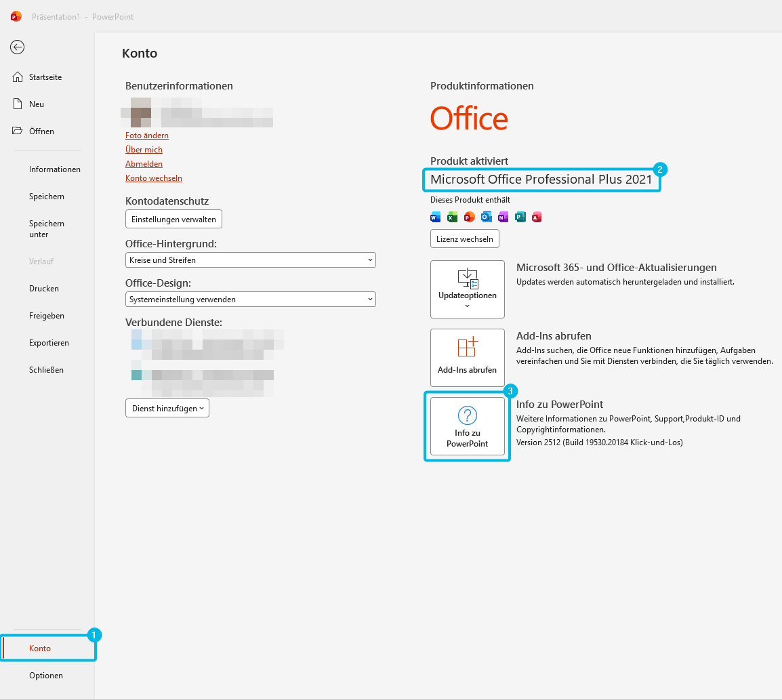Image resolution: width=782 pixels, height=700 pixels.
Task: Click the Version 2512 build text
Action: coord(600,442)
